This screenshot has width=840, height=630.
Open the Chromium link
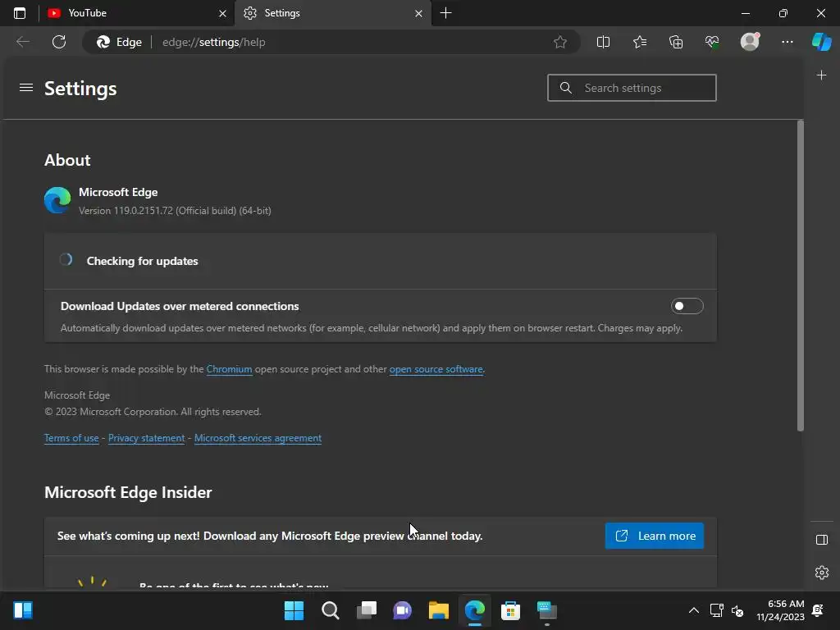click(x=230, y=369)
